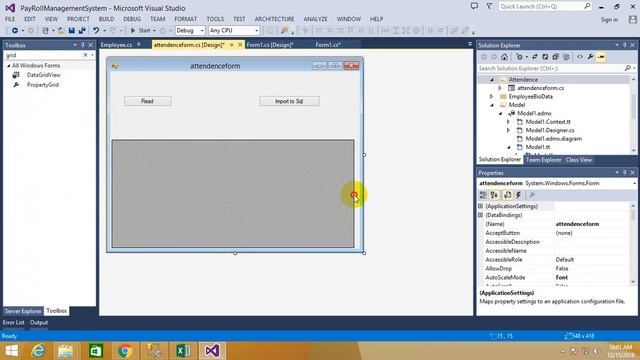Click the Sign in link
The height and width of the screenshot is (360, 640).
tap(609, 20)
